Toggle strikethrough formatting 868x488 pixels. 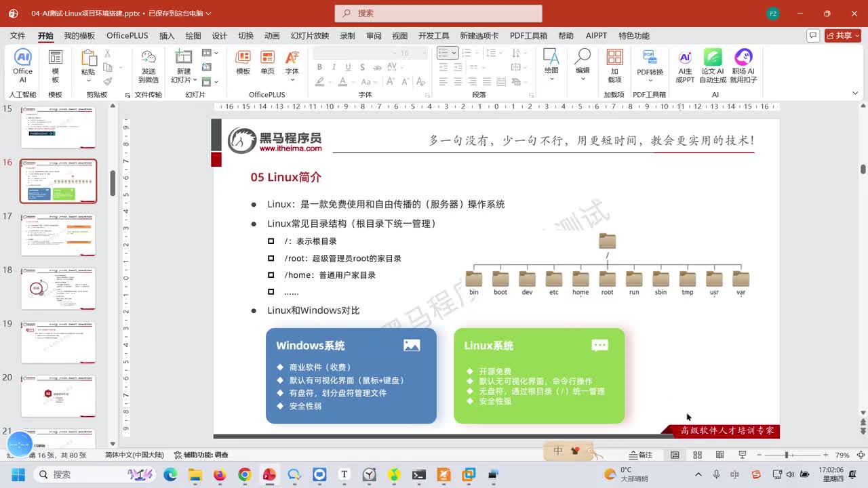click(377, 67)
